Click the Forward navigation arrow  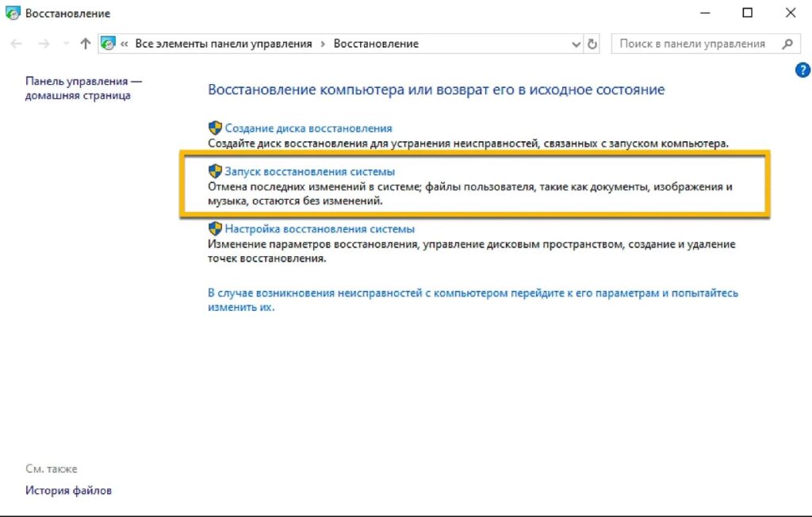click(x=44, y=44)
